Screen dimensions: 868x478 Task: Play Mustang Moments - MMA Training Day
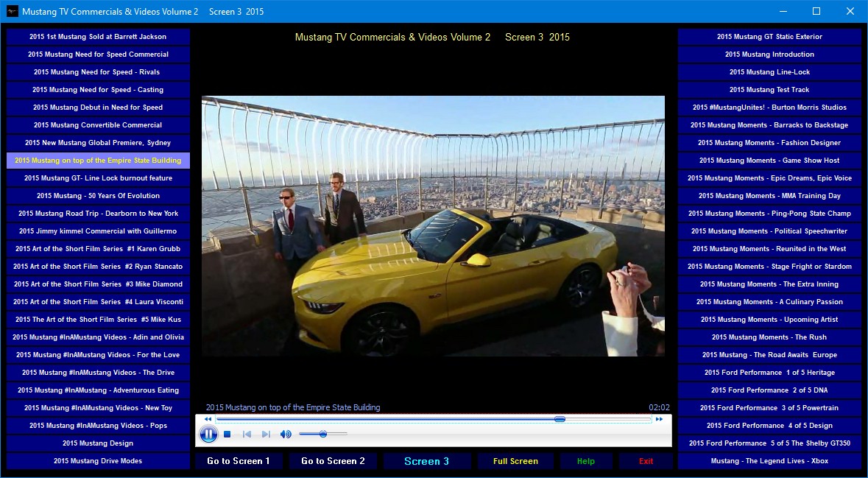pyautogui.click(x=769, y=196)
